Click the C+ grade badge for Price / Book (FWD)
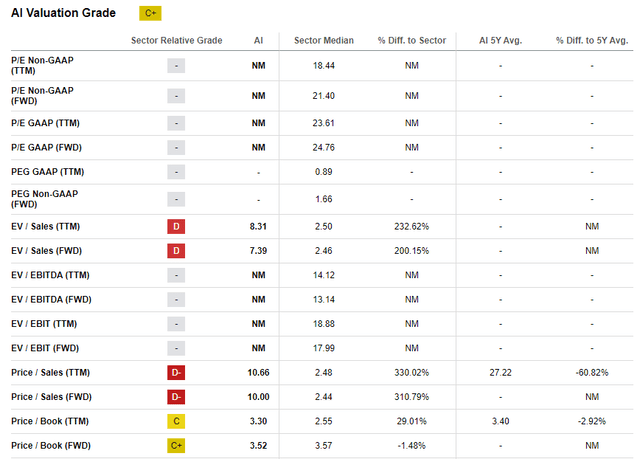The image size is (640, 459). point(176,445)
